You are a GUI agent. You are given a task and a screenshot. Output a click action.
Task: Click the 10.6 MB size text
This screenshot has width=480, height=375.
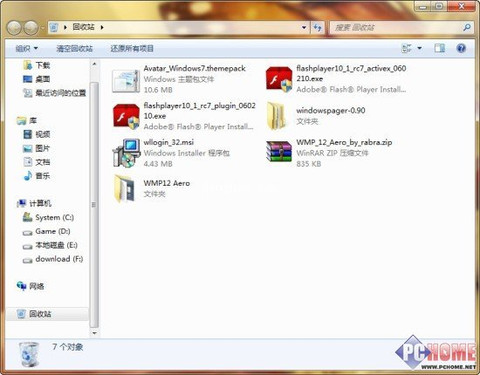(158, 90)
